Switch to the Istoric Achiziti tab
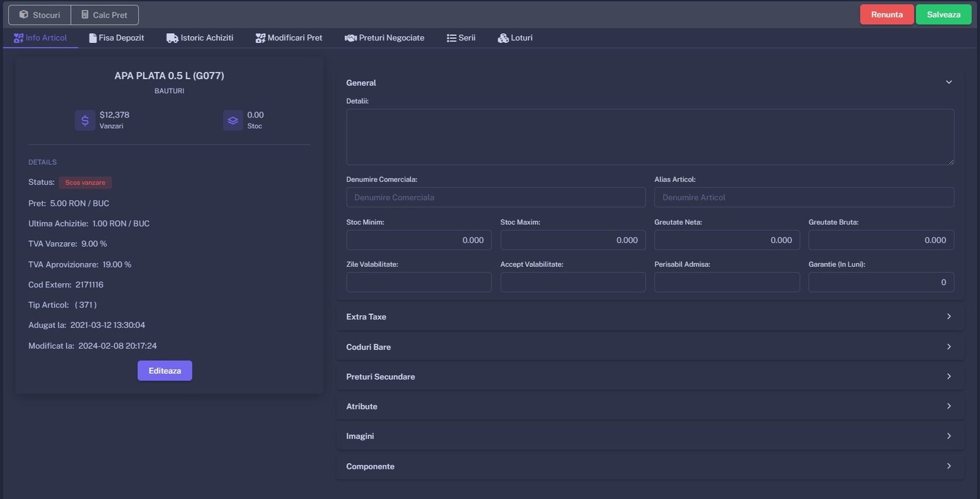Screen dimensions: 980x499 click(200, 38)
